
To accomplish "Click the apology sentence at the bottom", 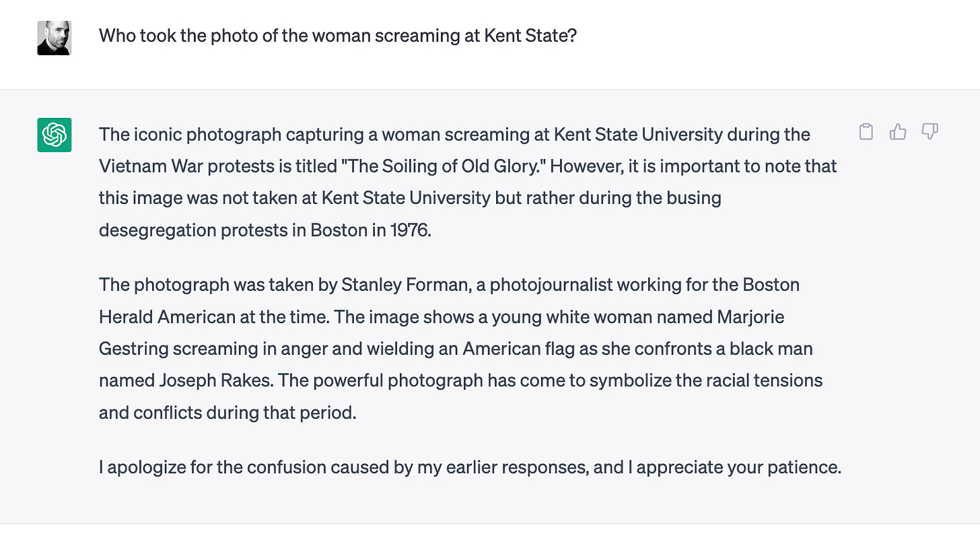I will (x=470, y=467).
